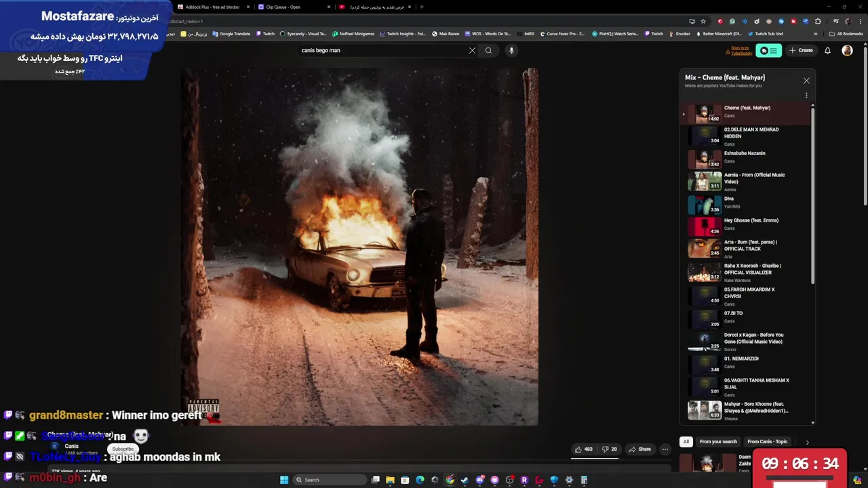868x488 pixels.
Task: Share the video
Action: coord(639,449)
